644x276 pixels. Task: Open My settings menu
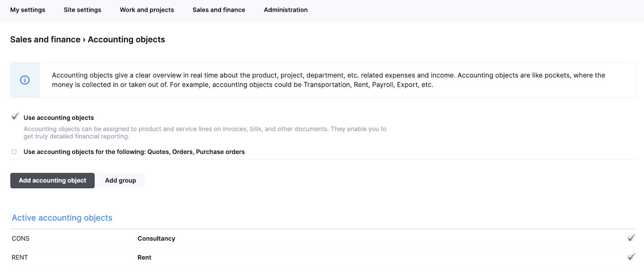tap(28, 10)
